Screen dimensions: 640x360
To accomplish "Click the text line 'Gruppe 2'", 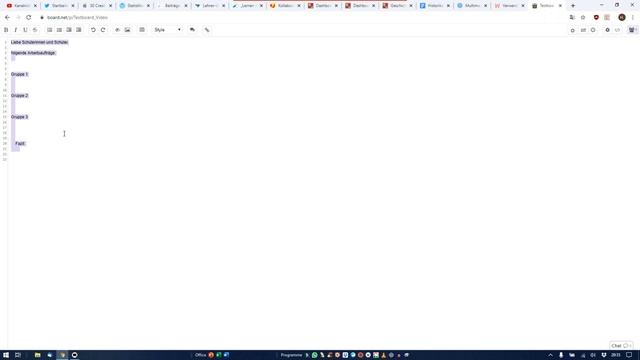I will [19, 96].
